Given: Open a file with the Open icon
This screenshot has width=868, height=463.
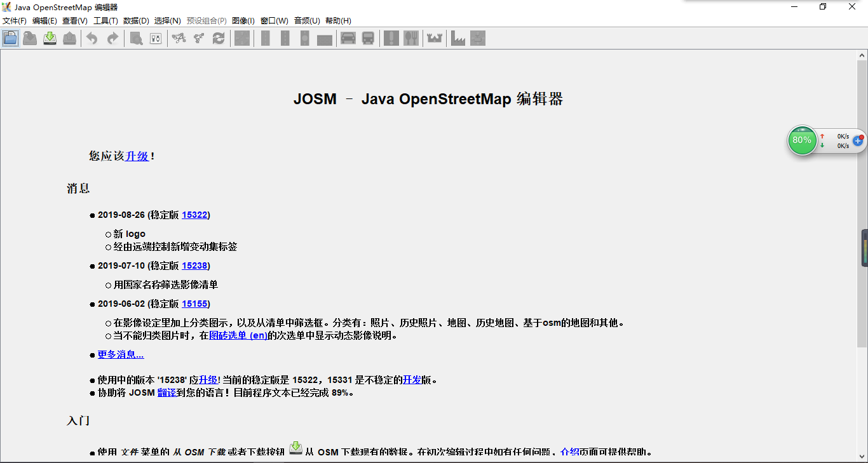Looking at the screenshot, I should coord(30,38).
